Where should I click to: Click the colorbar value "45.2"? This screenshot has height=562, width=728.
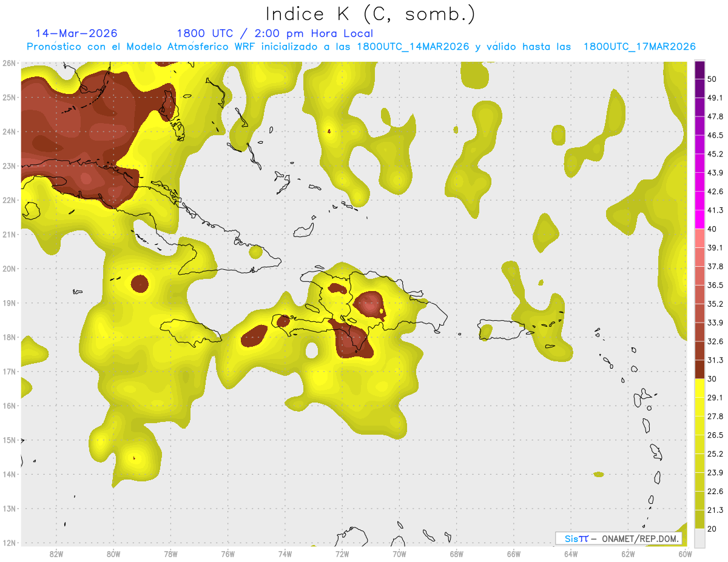pos(715,154)
